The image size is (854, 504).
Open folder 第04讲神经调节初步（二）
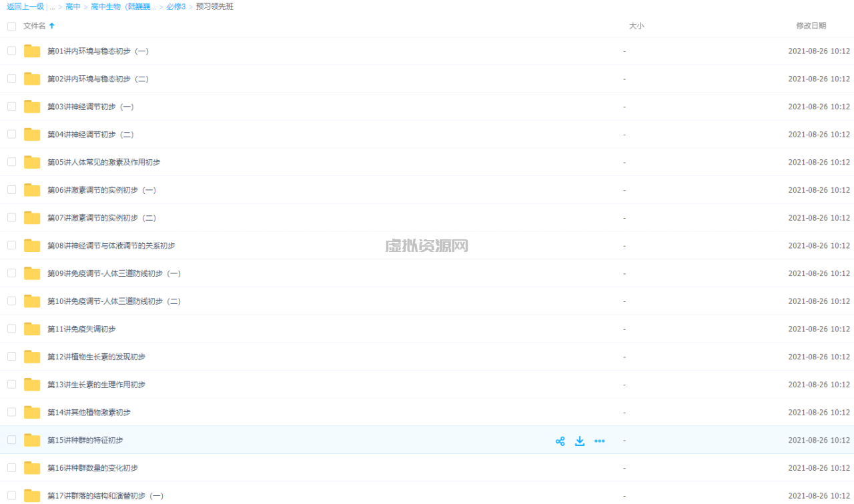click(x=91, y=135)
